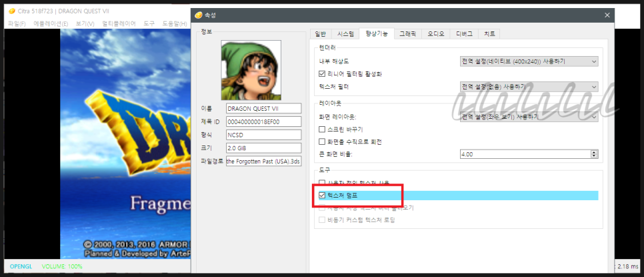Screen dimensions: 644x277
Task: Close the 속성 dialog
Action: [x=607, y=15]
